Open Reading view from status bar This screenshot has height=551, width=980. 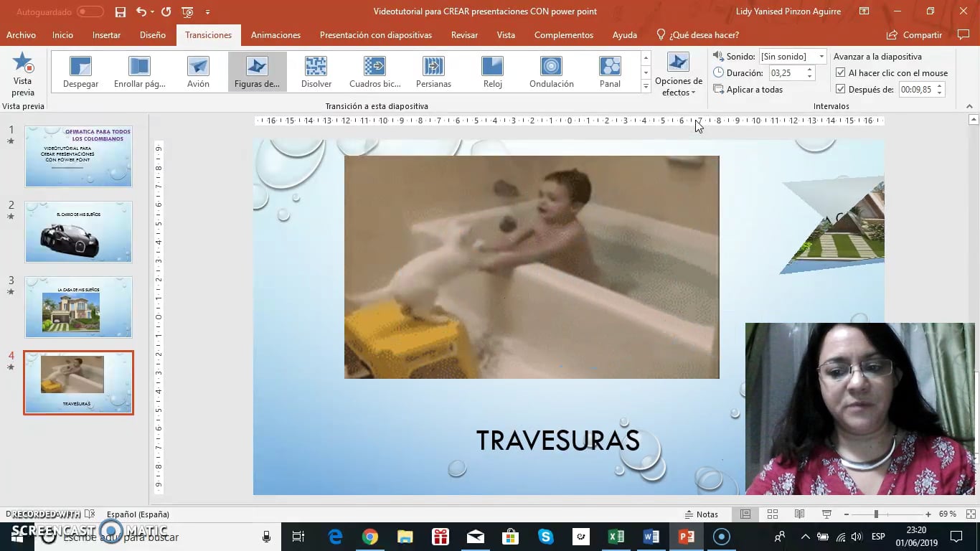(799, 514)
